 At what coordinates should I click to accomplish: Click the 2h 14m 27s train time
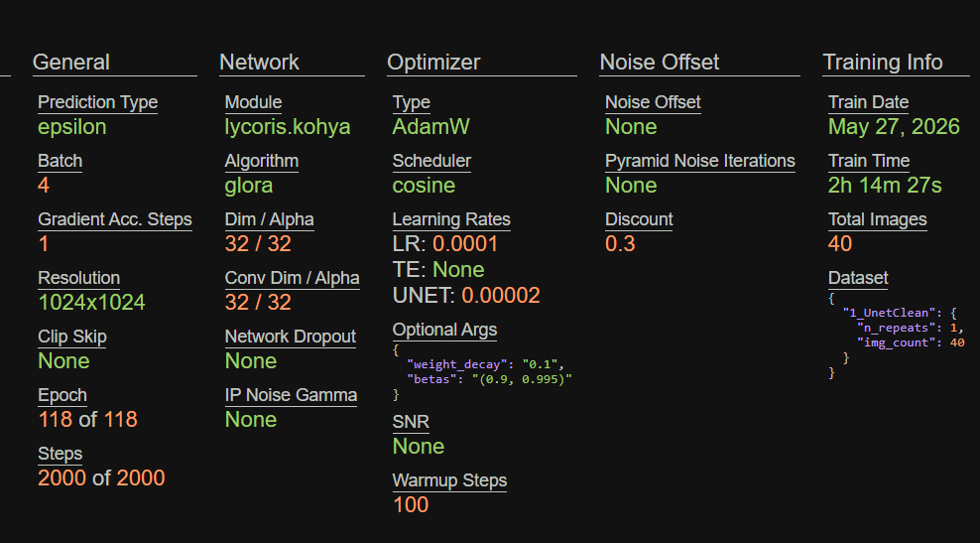pyautogui.click(x=885, y=186)
